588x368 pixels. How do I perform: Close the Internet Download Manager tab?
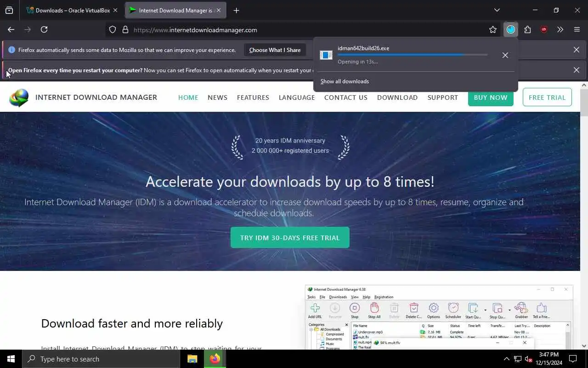pyautogui.click(x=218, y=10)
